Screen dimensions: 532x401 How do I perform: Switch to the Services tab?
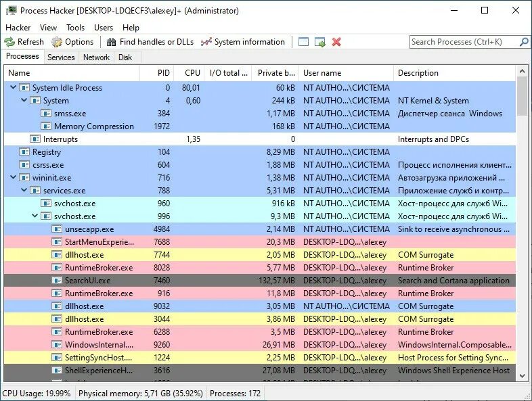pos(61,57)
